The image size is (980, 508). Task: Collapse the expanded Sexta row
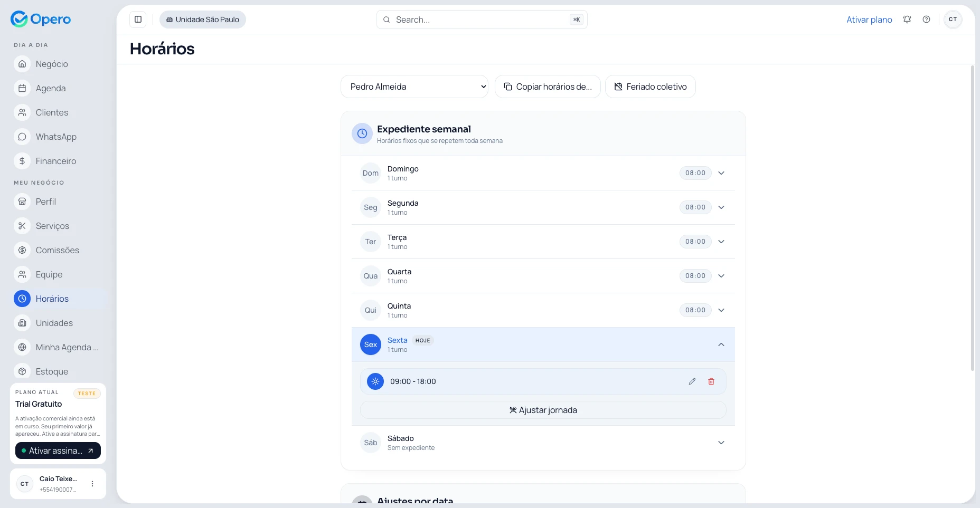(x=721, y=344)
